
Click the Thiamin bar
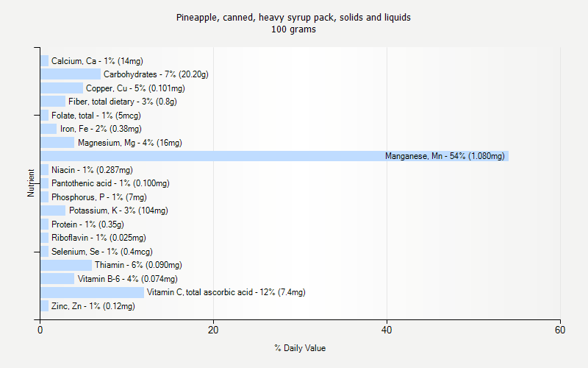click(x=66, y=265)
